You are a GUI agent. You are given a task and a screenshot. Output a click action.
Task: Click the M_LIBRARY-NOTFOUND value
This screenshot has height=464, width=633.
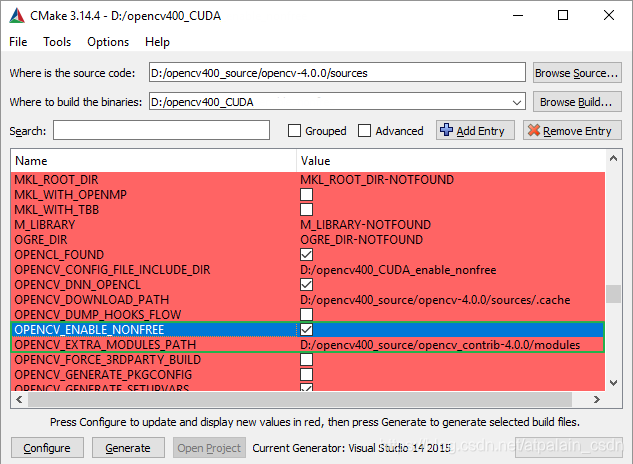(x=365, y=225)
